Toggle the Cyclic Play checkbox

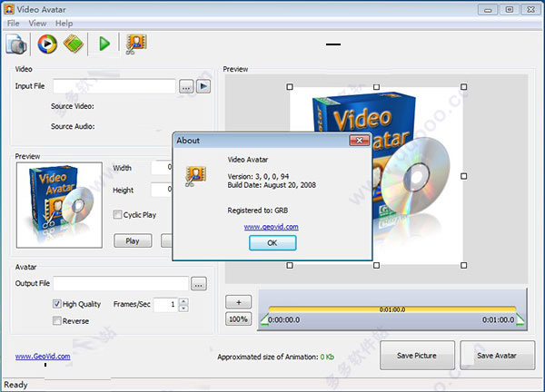(117, 214)
